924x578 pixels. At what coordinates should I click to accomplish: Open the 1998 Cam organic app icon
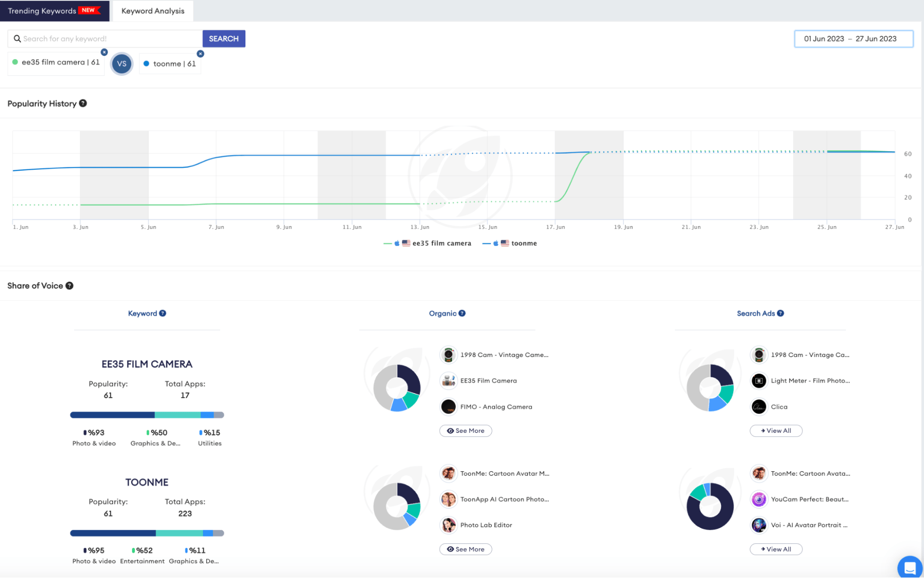(x=448, y=355)
